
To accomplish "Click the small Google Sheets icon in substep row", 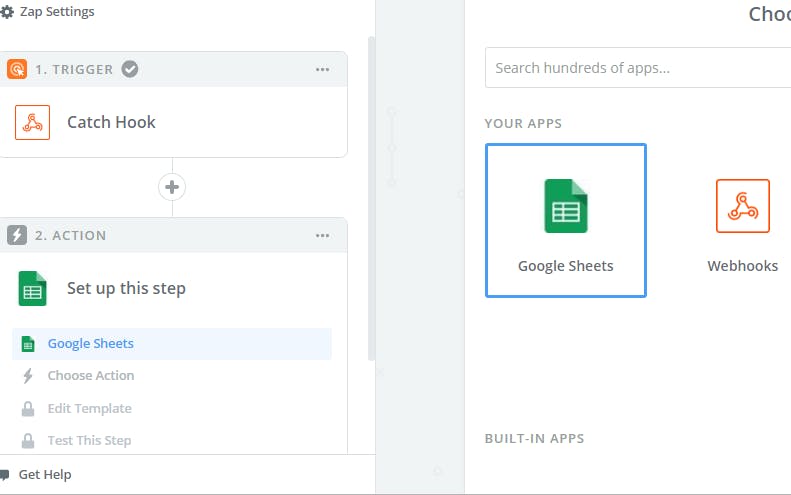I will point(28,344).
